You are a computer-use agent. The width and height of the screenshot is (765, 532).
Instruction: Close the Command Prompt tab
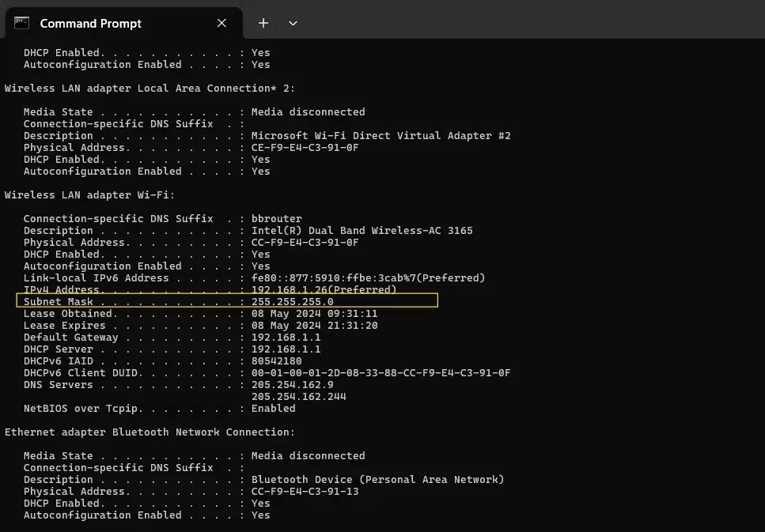[221, 23]
